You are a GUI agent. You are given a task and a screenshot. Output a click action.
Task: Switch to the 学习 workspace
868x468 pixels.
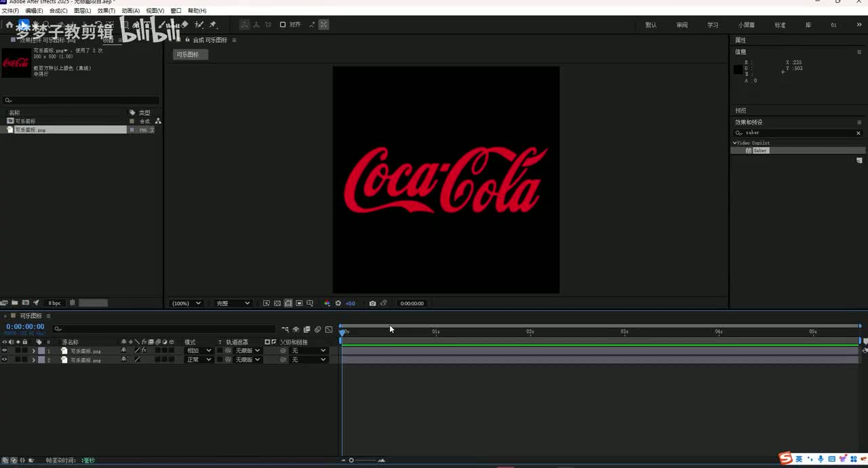pyautogui.click(x=713, y=25)
